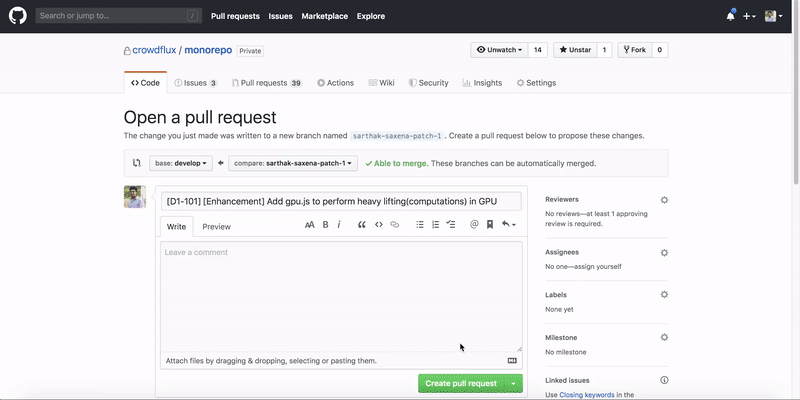Click Marketplace in top navigation
This screenshot has width=800, height=400.
coord(324,16)
